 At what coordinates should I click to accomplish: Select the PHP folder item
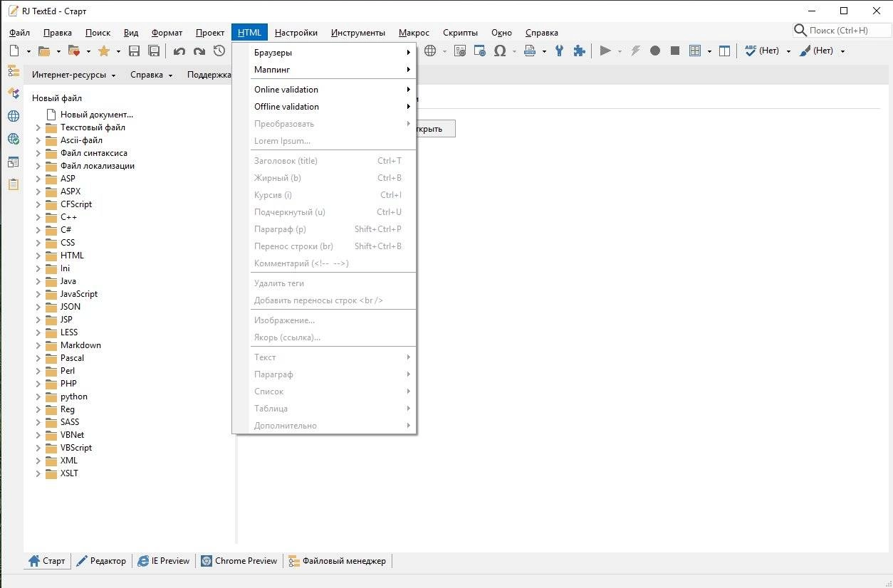(68, 384)
